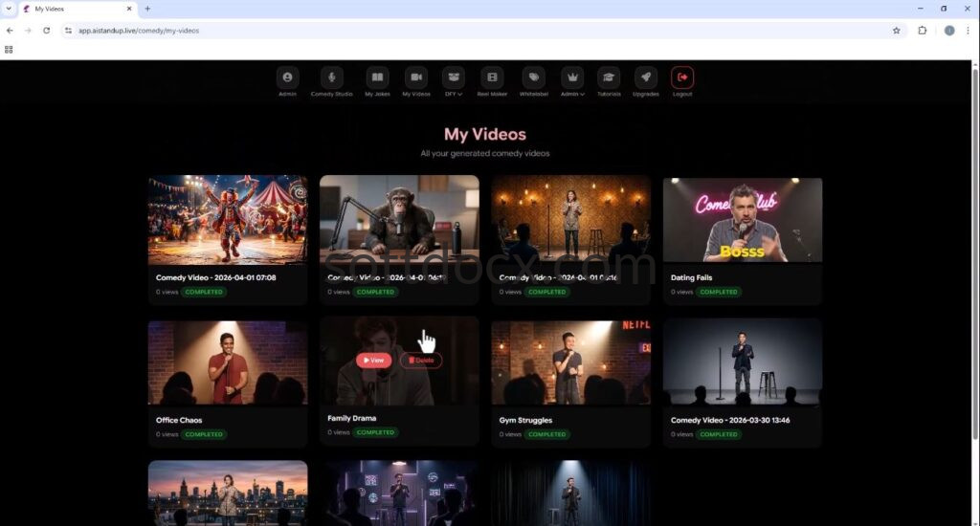Click the browser back arrow
This screenshot has height=526, width=980.
[x=10, y=30]
